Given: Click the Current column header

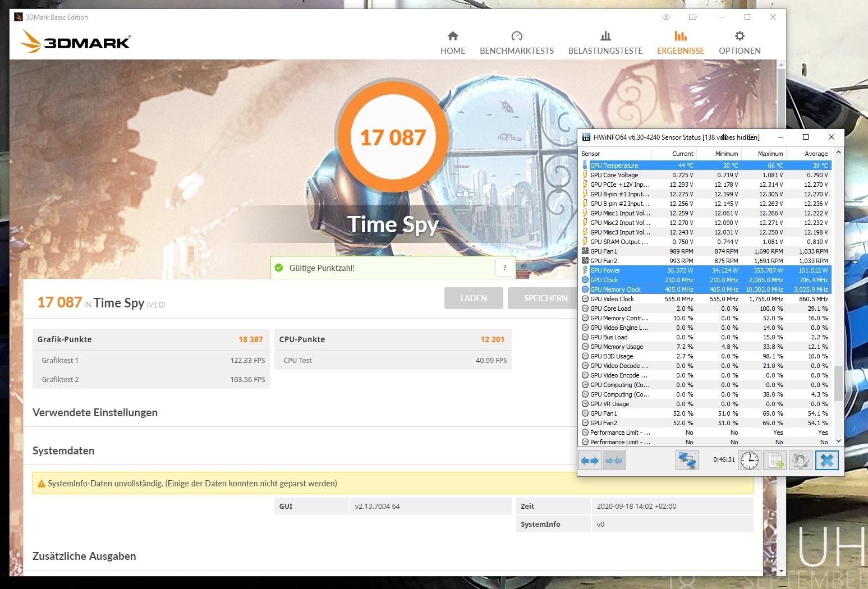Looking at the screenshot, I should [674, 153].
